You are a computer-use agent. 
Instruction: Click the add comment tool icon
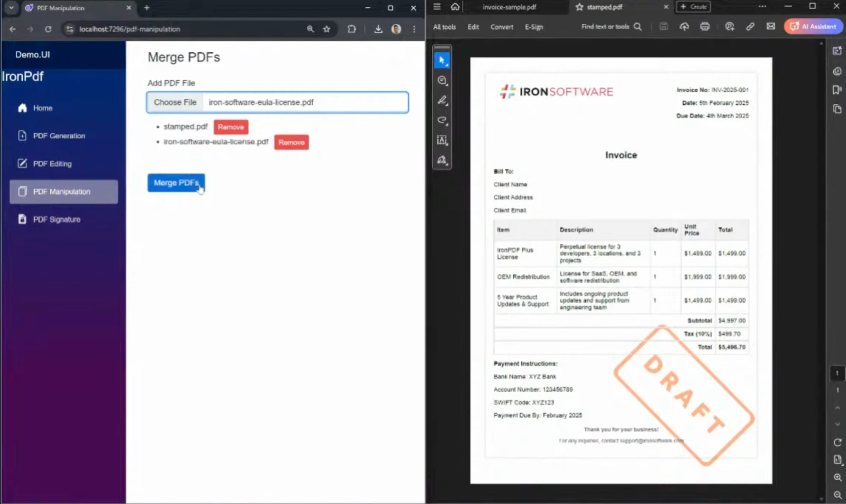click(442, 80)
